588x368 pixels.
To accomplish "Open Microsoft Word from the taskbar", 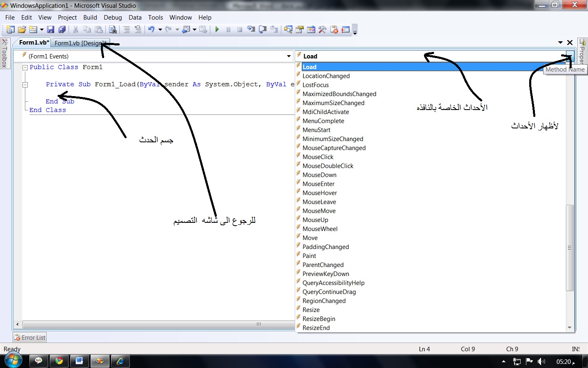I will (79, 361).
